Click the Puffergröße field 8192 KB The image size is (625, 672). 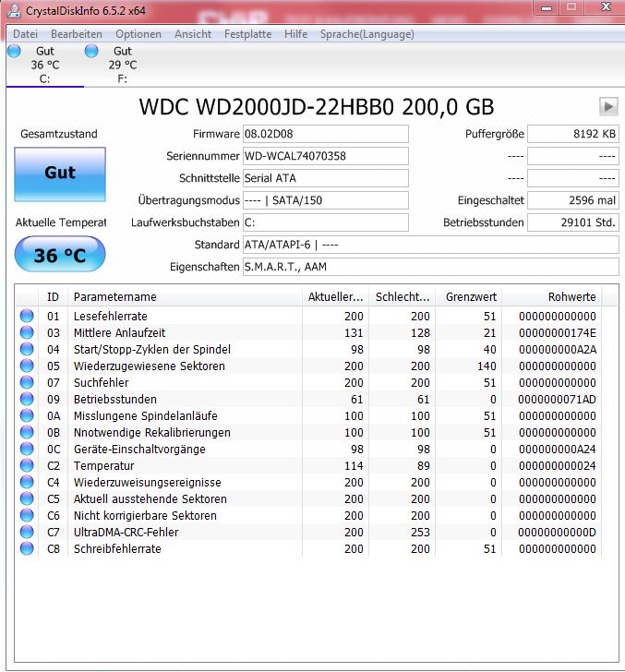click(x=573, y=134)
